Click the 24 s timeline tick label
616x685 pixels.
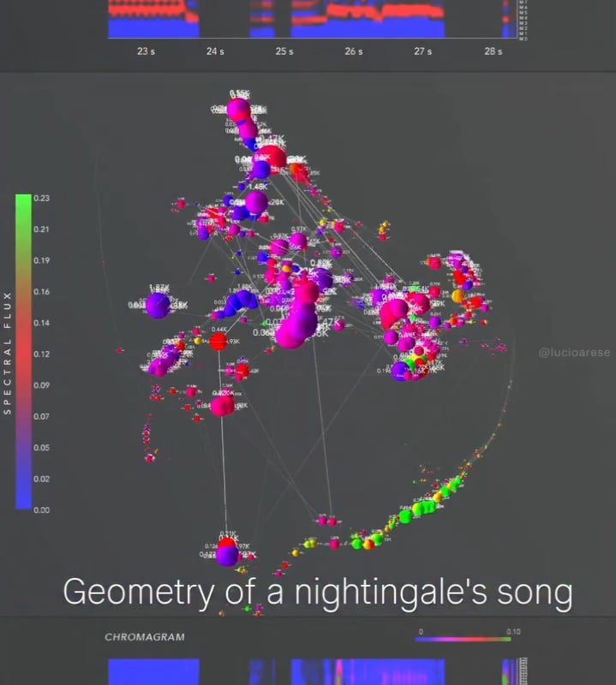pyautogui.click(x=215, y=51)
